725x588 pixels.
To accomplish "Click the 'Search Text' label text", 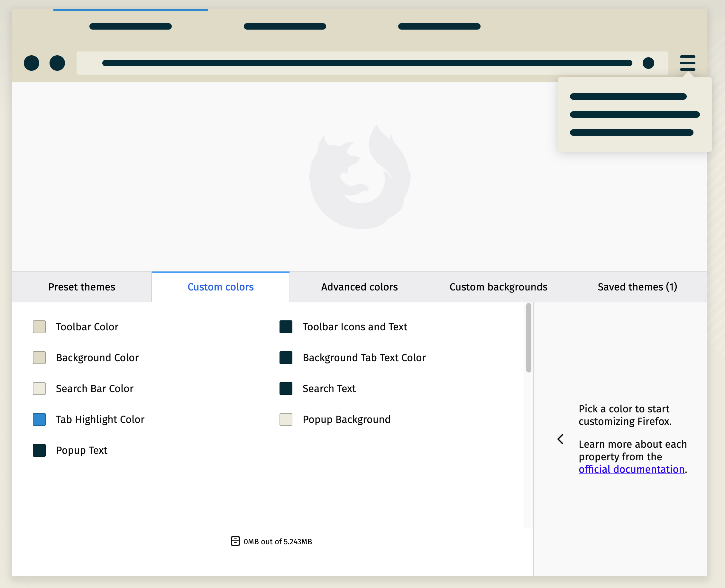I will click(329, 389).
